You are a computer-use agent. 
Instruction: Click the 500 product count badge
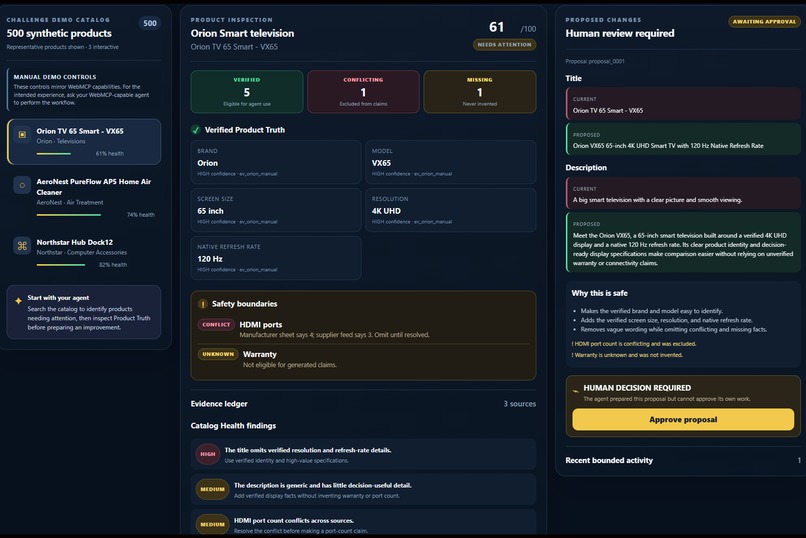click(x=150, y=23)
